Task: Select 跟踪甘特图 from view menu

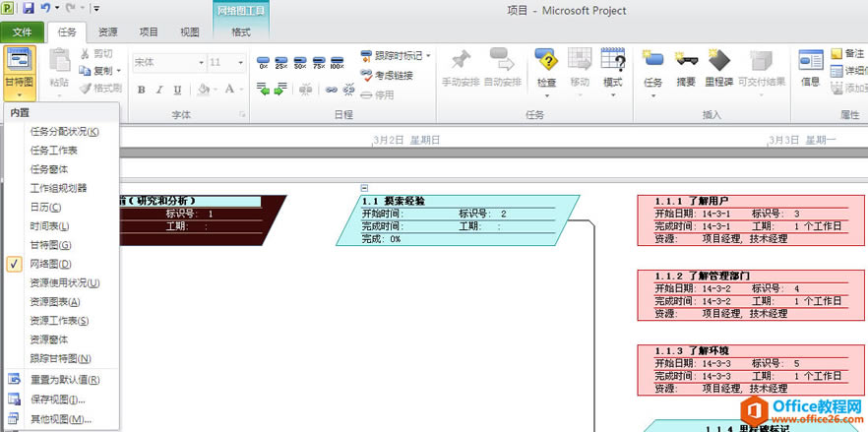Action: point(61,358)
